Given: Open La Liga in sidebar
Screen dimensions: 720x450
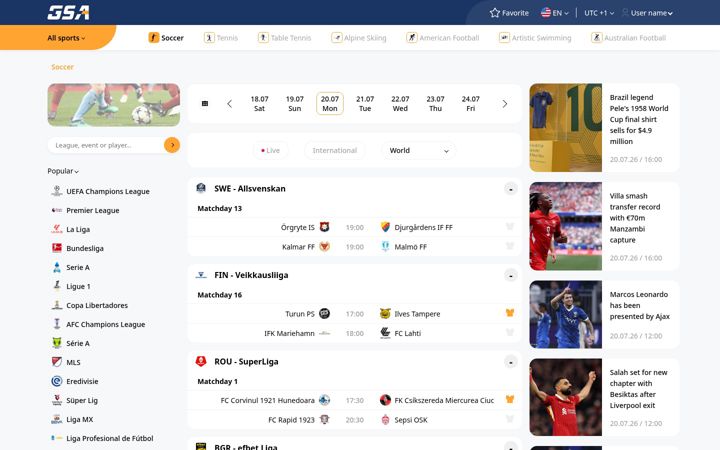Looking at the screenshot, I should 78,229.
